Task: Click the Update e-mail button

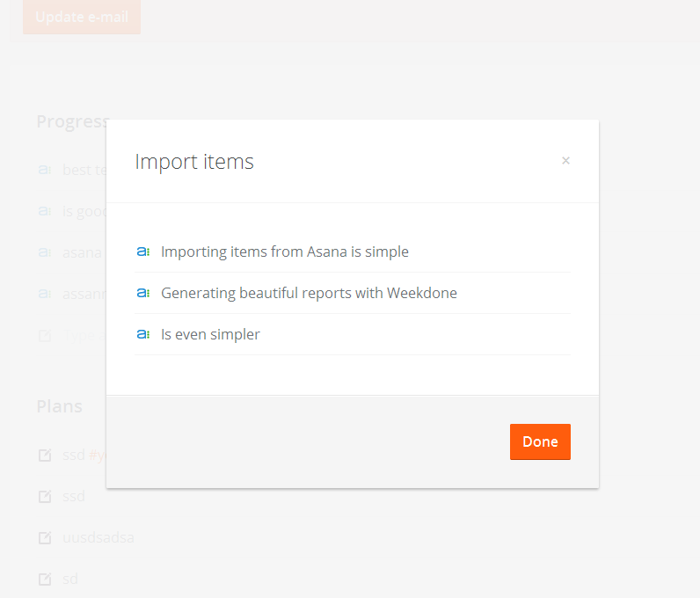Action: click(82, 17)
